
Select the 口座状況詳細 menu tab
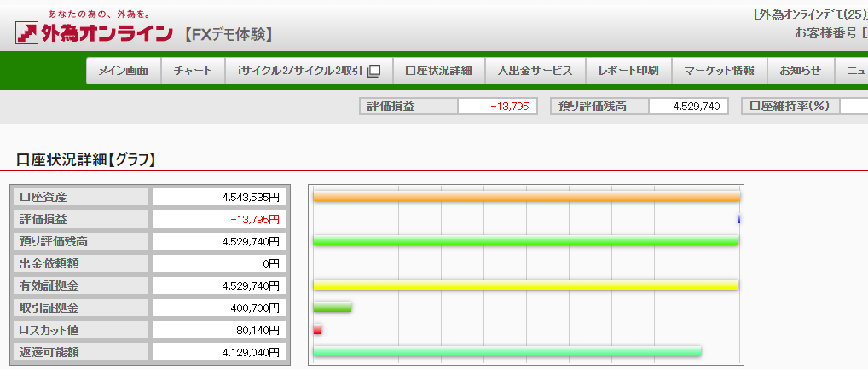click(x=438, y=71)
